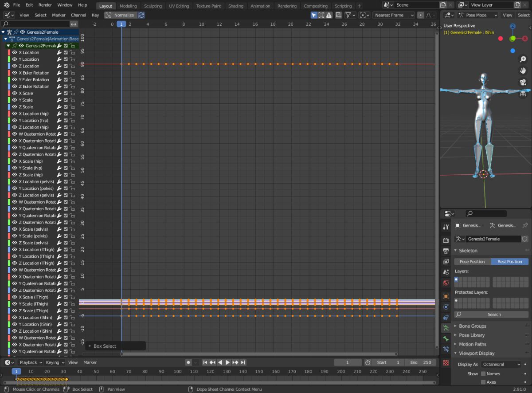Expand the Pose Library panel
The width and height of the screenshot is (532, 393).
pyautogui.click(x=455, y=335)
